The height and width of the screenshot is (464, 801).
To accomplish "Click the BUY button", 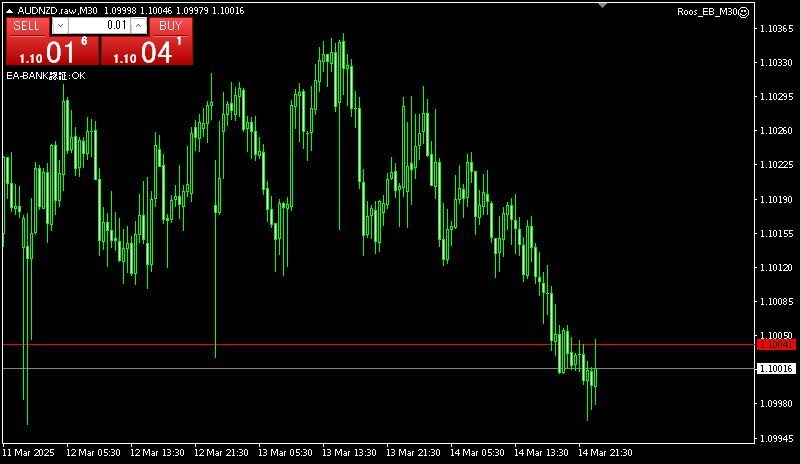I will coord(171,25).
